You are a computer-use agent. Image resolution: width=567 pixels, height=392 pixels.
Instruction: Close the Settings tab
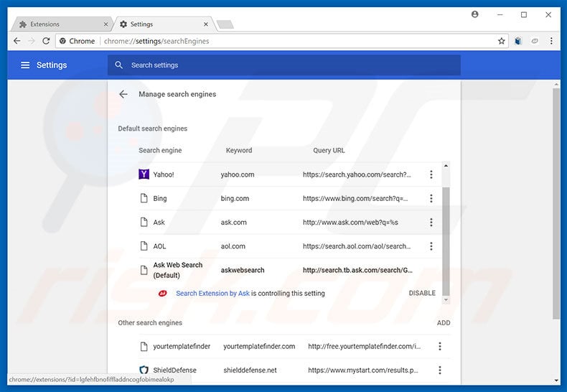[206, 24]
